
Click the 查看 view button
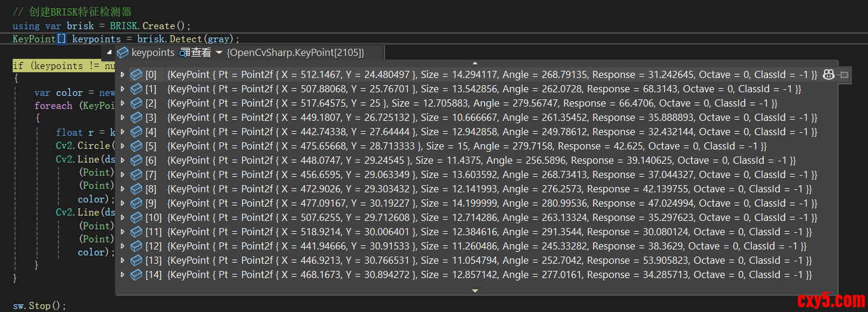click(x=200, y=52)
